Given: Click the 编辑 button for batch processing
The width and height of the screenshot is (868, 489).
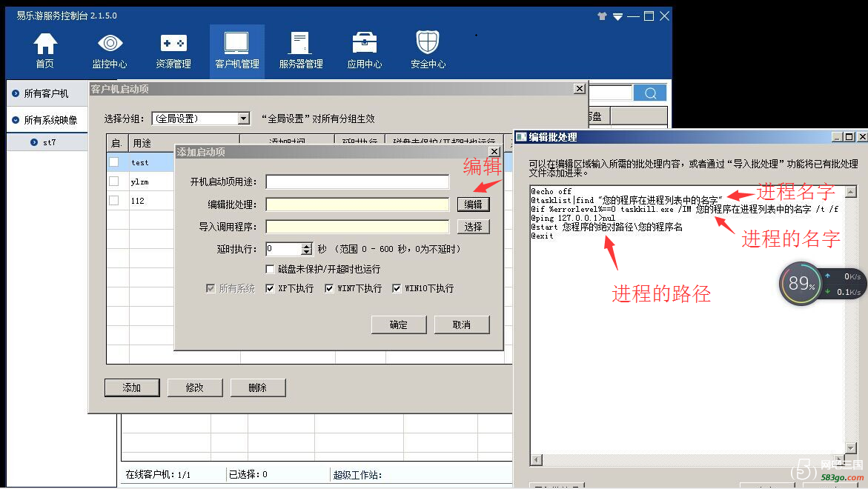Looking at the screenshot, I should tap(474, 204).
